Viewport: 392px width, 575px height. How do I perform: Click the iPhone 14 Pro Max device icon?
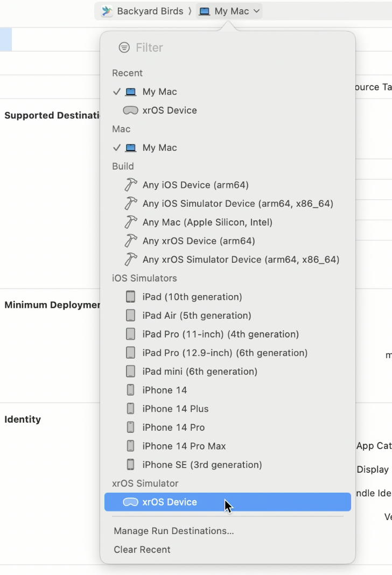click(x=130, y=446)
